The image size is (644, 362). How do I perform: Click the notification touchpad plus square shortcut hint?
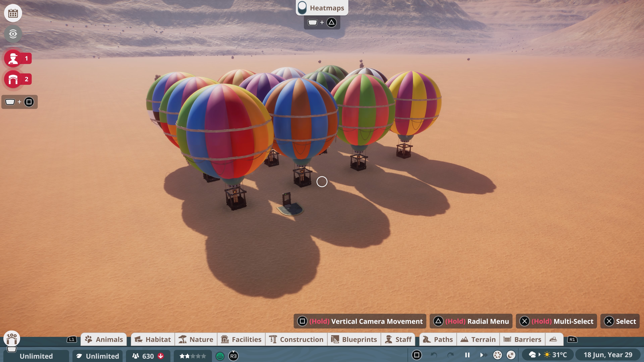point(19,102)
